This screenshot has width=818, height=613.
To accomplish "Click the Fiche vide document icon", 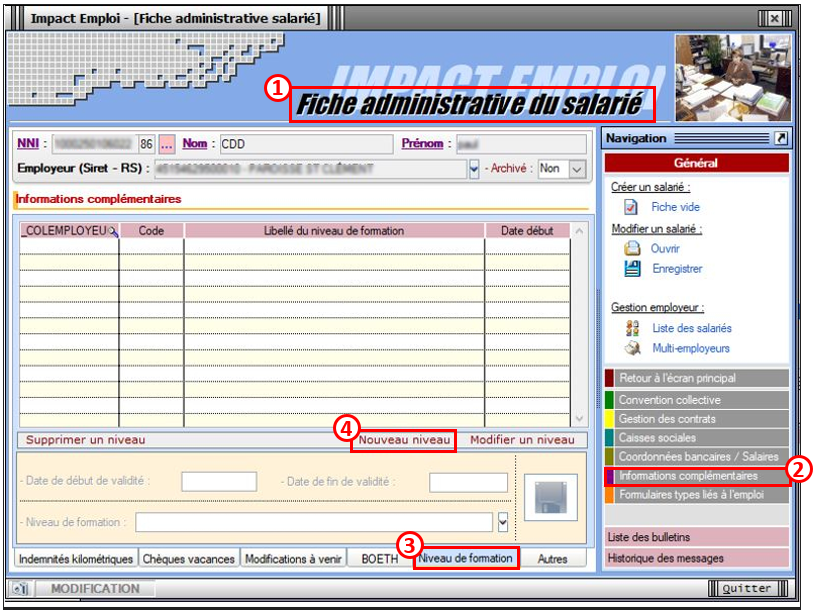I will coord(631,207).
